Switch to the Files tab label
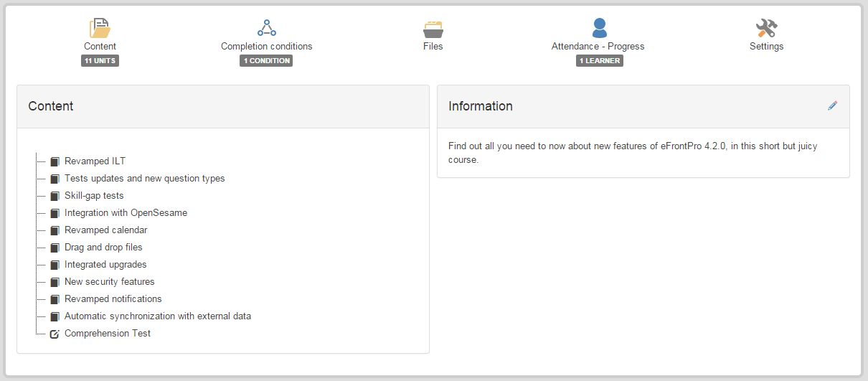This screenshot has height=381, width=868. [x=433, y=46]
